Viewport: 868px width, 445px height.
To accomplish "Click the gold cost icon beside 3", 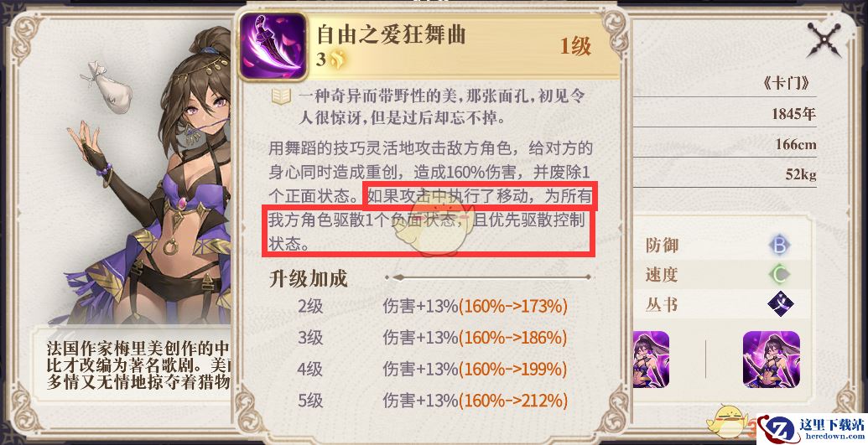I will [x=338, y=60].
